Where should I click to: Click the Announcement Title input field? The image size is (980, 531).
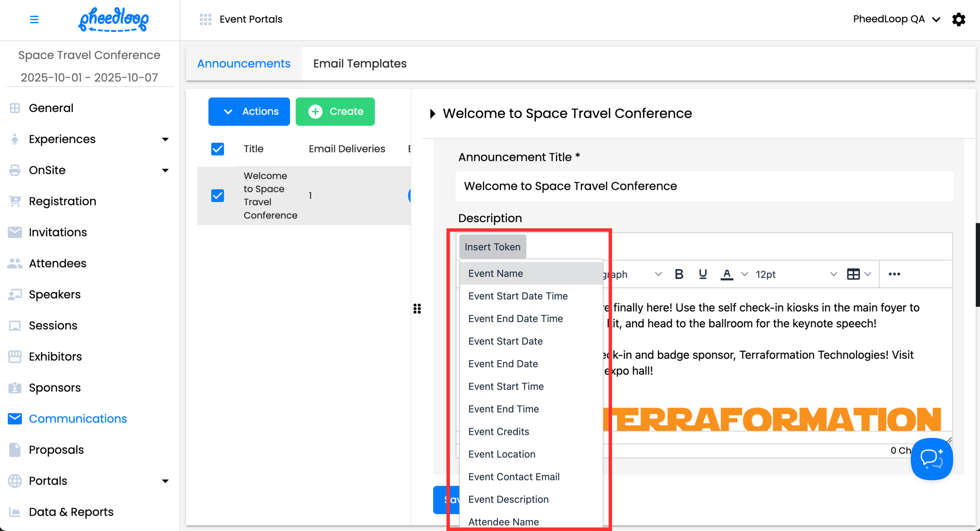704,186
